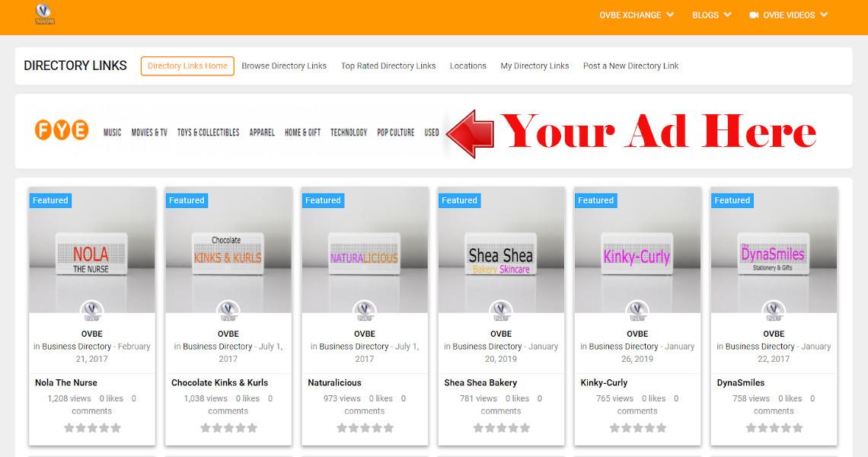Open the Naturalicious title link

click(x=334, y=383)
